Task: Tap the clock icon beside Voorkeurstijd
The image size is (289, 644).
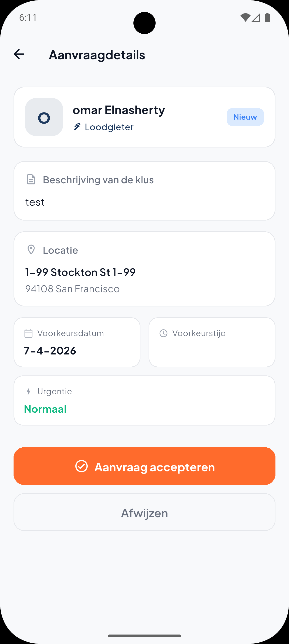Action: [163, 333]
